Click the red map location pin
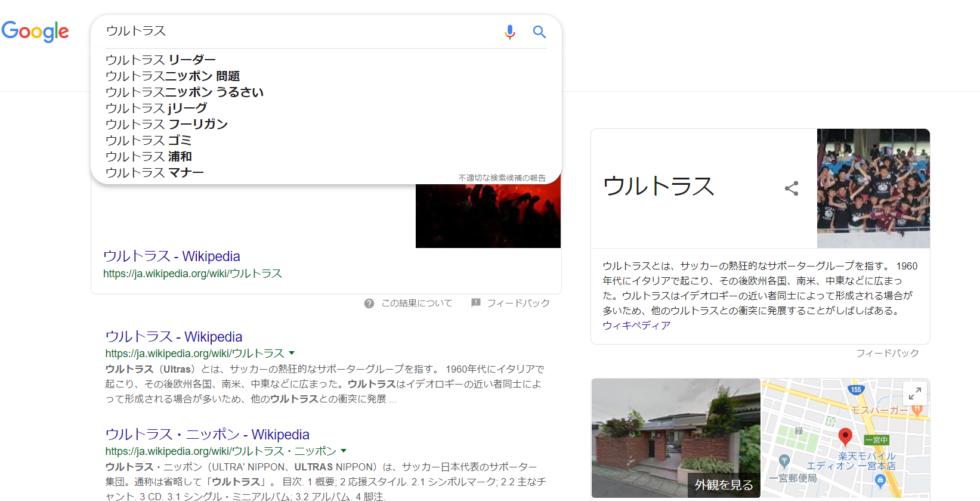The height and width of the screenshot is (502, 980). tap(845, 437)
